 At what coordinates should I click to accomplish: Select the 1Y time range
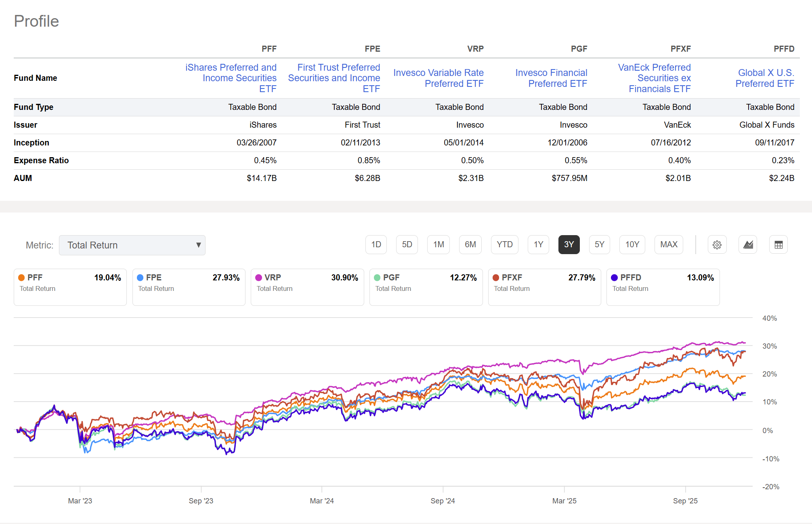(x=538, y=245)
